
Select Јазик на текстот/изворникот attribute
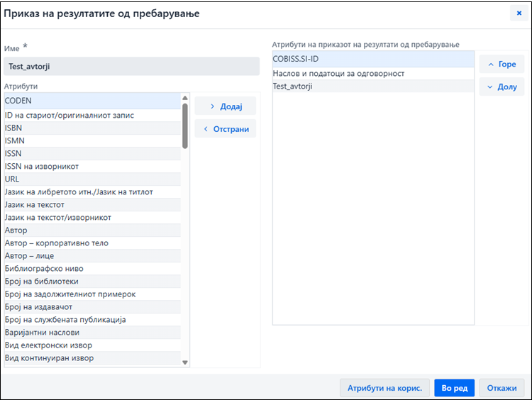[x=93, y=218]
